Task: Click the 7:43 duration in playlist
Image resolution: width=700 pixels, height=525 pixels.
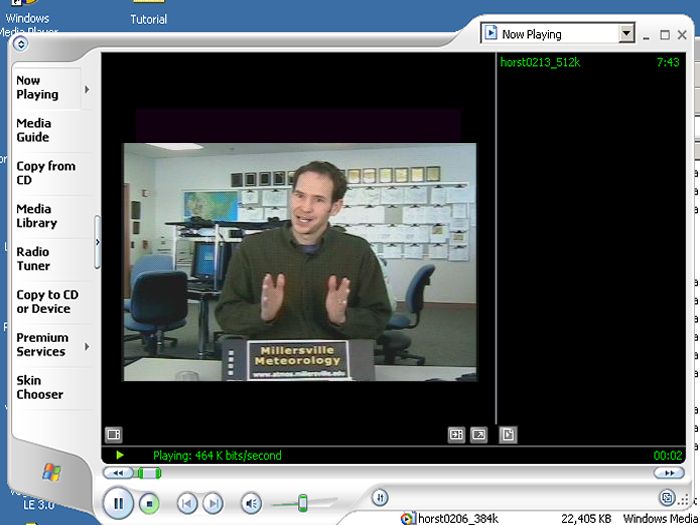Action: [x=668, y=62]
